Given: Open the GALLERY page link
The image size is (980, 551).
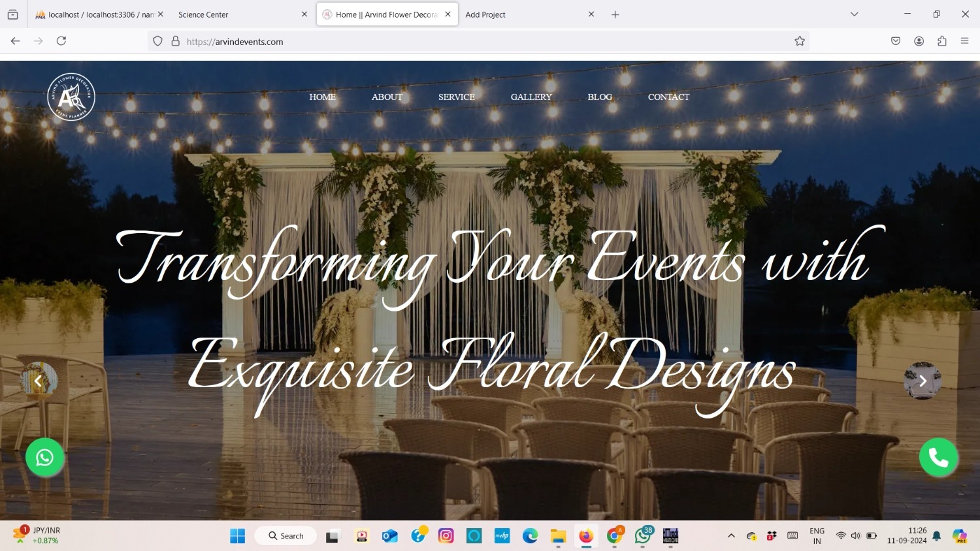Looking at the screenshot, I should (531, 97).
